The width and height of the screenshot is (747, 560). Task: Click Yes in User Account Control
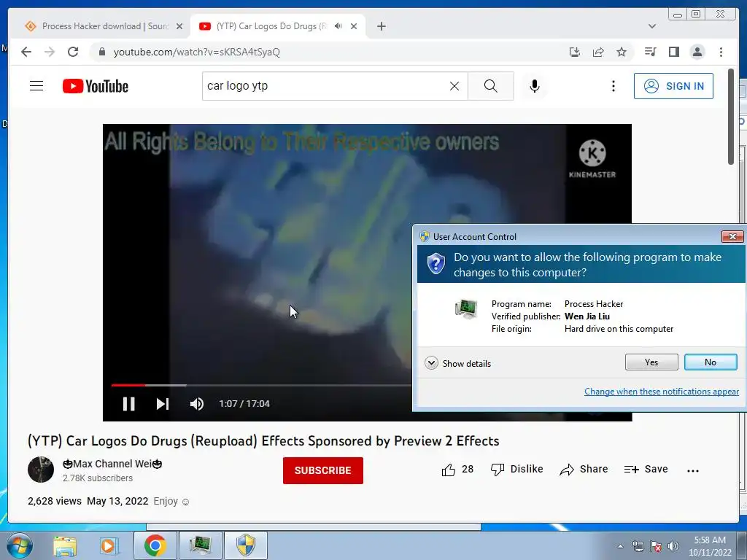point(651,362)
